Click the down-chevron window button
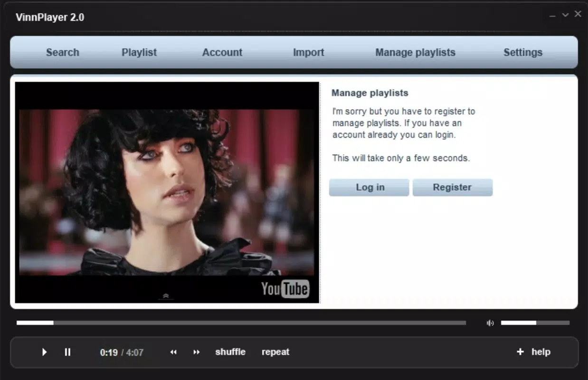The image size is (588, 380). tap(565, 15)
